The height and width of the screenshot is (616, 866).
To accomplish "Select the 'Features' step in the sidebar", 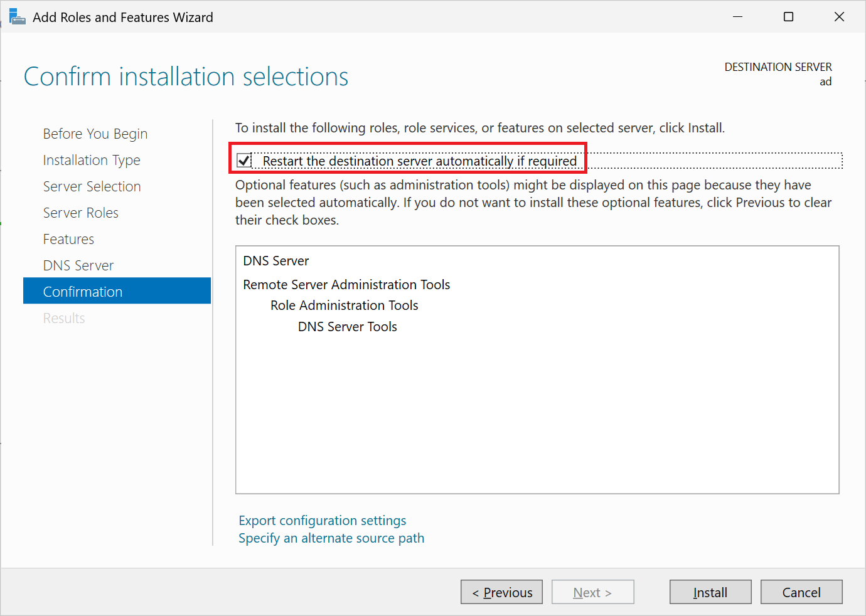I will [69, 239].
